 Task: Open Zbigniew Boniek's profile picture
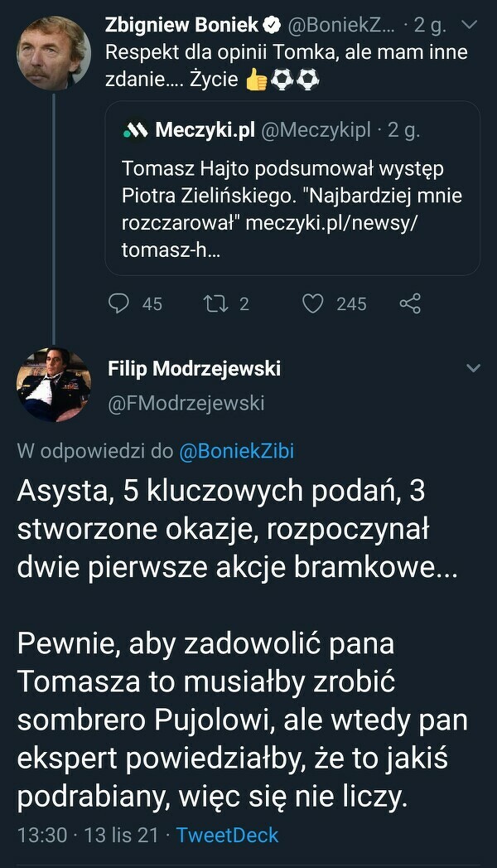coord(54,52)
